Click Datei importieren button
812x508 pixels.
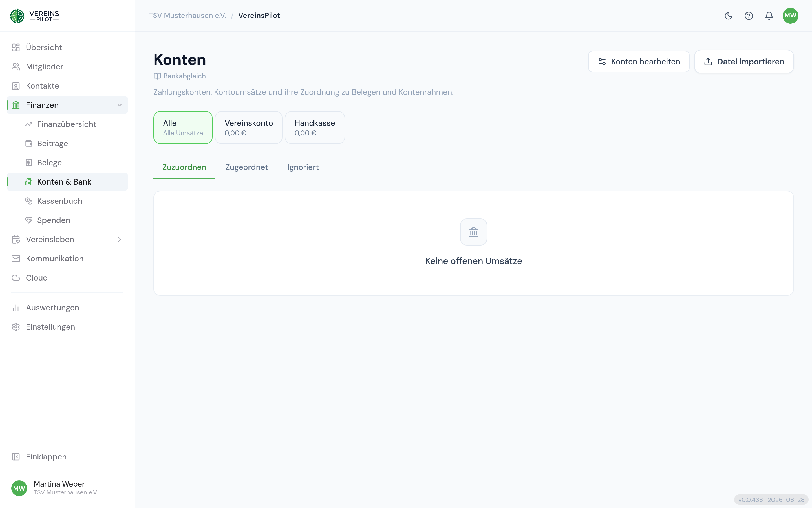point(743,62)
